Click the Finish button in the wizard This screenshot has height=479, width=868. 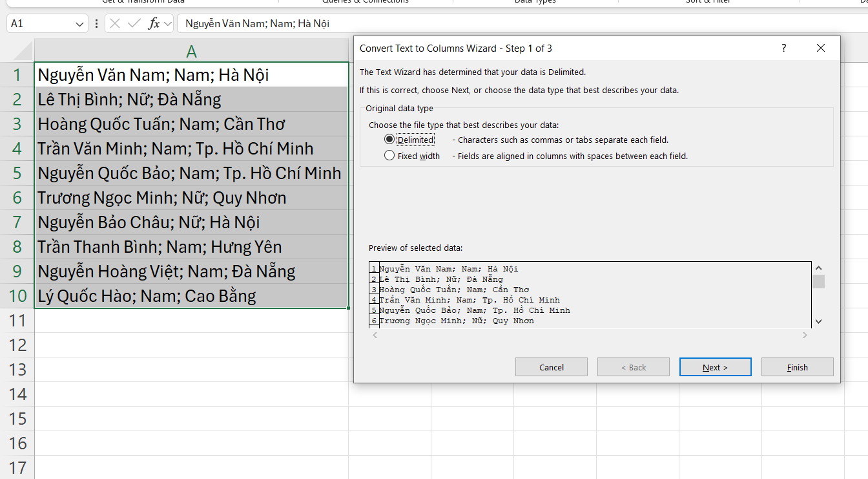coord(797,367)
